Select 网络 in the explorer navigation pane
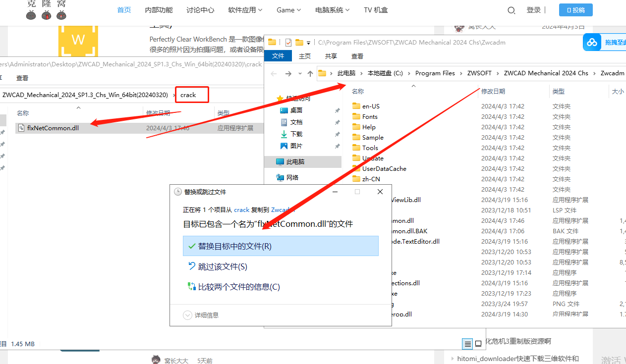This screenshot has width=626, height=364. pos(292,177)
